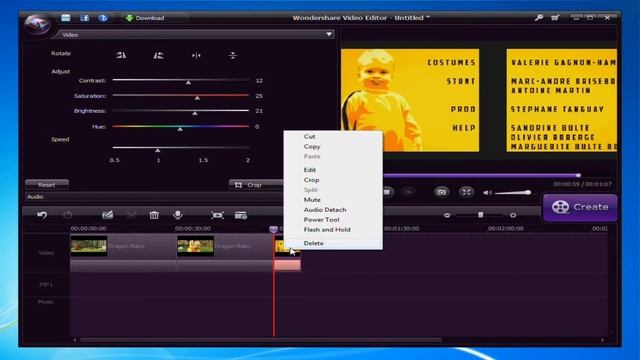This screenshot has height=360, width=640.
Task: Select the second Dragon Baby clip thumbnail
Action: click(196, 246)
